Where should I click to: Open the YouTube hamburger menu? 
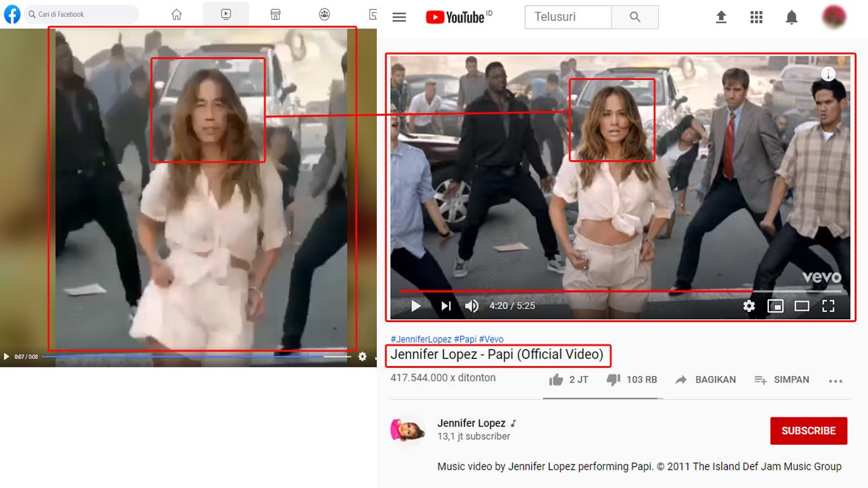click(399, 17)
